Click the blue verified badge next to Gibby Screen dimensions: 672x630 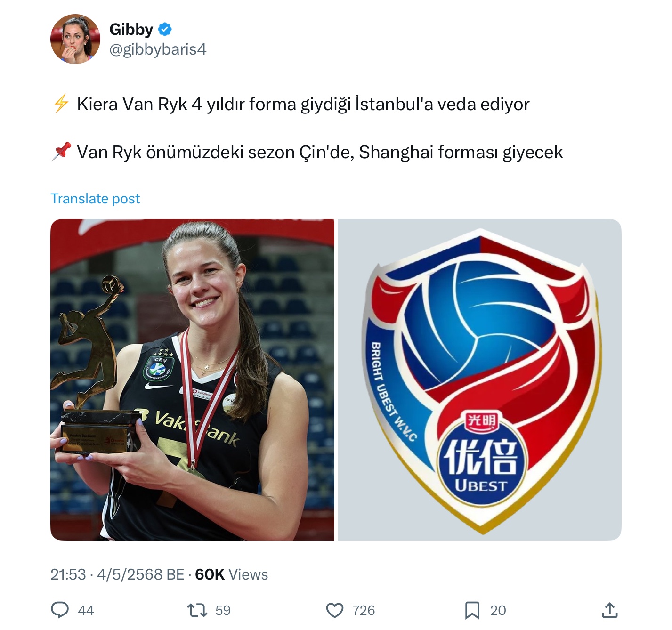tap(165, 30)
